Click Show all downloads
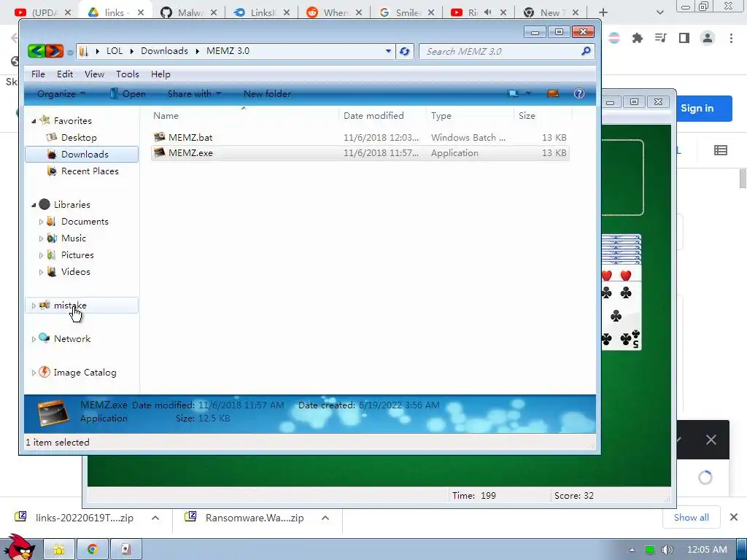747x560 pixels. click(x=692, y=517)
